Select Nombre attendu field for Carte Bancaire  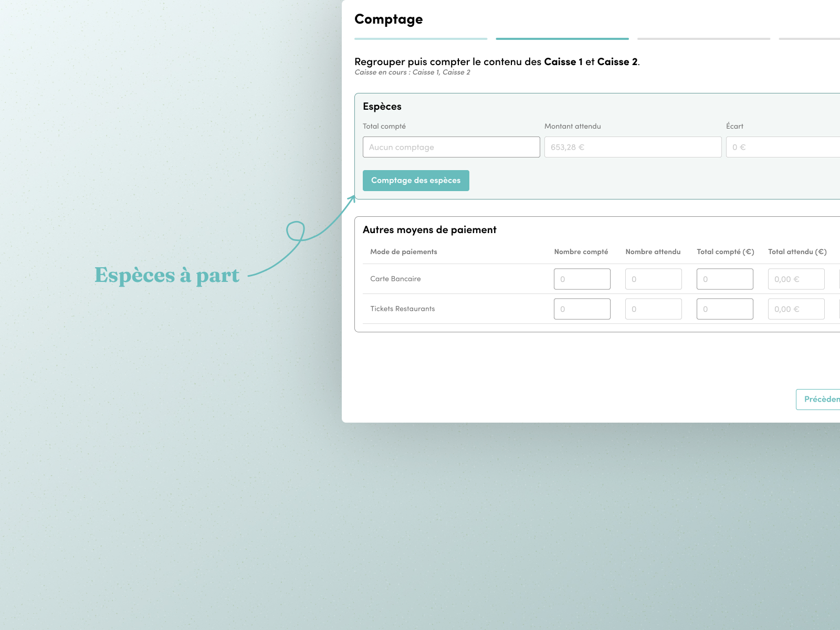click(654, 279)
